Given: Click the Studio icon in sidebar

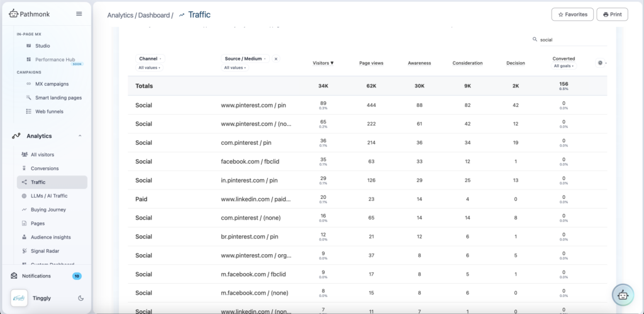Looking at the screenshot, I should pos(29,45).
